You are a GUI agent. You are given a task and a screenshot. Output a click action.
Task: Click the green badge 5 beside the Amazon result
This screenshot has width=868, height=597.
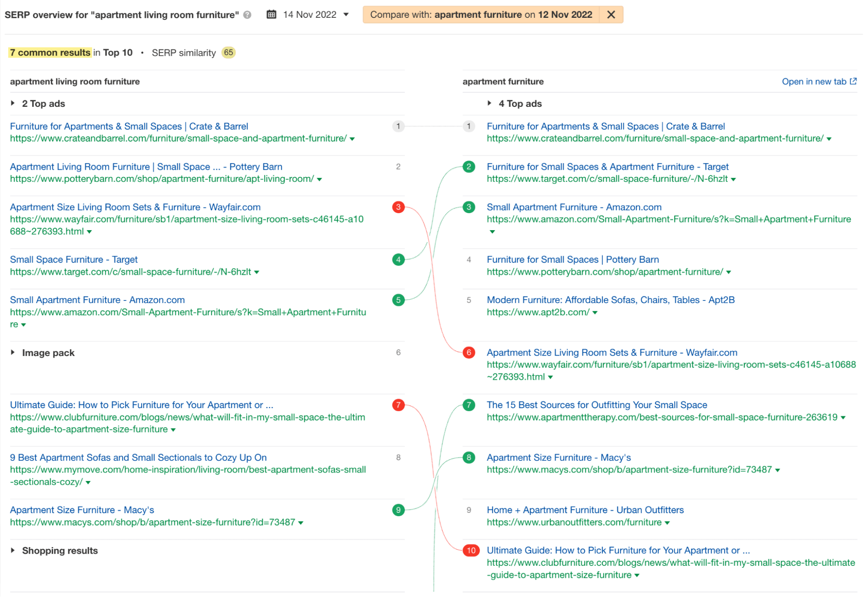click(398, 300)
